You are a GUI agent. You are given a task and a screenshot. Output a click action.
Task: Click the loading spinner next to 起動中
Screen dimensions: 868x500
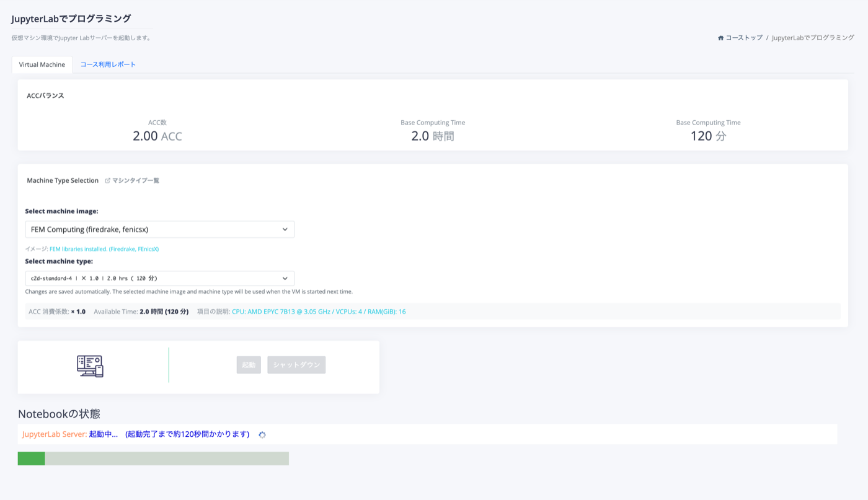(262, 435)
